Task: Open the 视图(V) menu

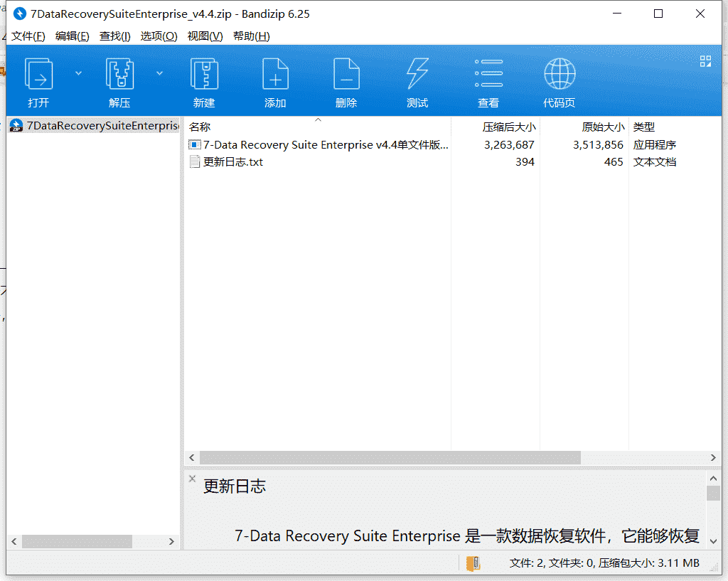Action: click(x=205, y=36)
